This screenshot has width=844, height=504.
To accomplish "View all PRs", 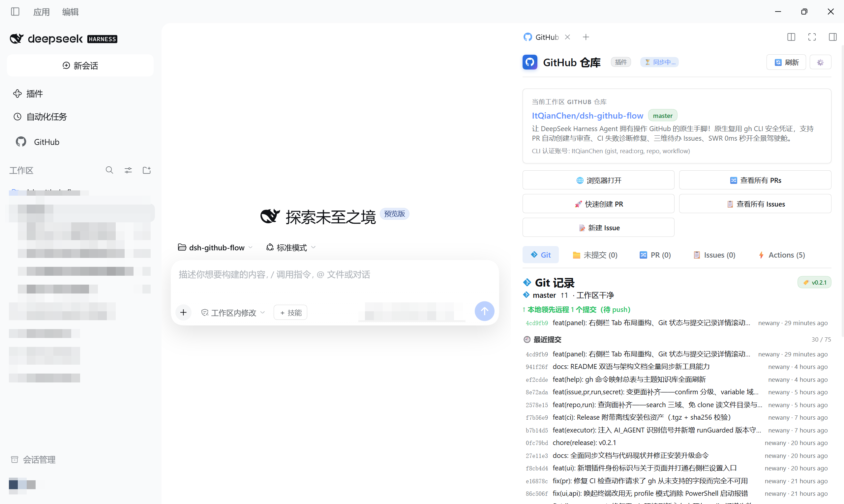I will [x=755, y=180].
